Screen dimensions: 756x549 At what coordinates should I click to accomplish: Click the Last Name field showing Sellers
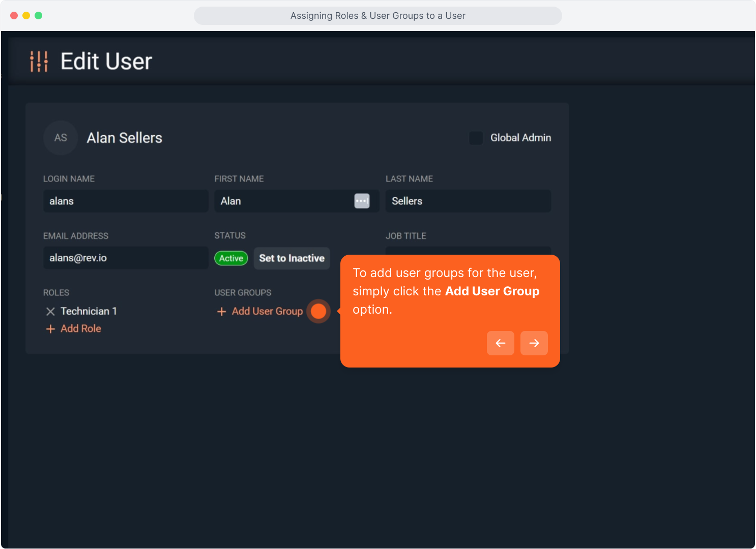point(468,201)
